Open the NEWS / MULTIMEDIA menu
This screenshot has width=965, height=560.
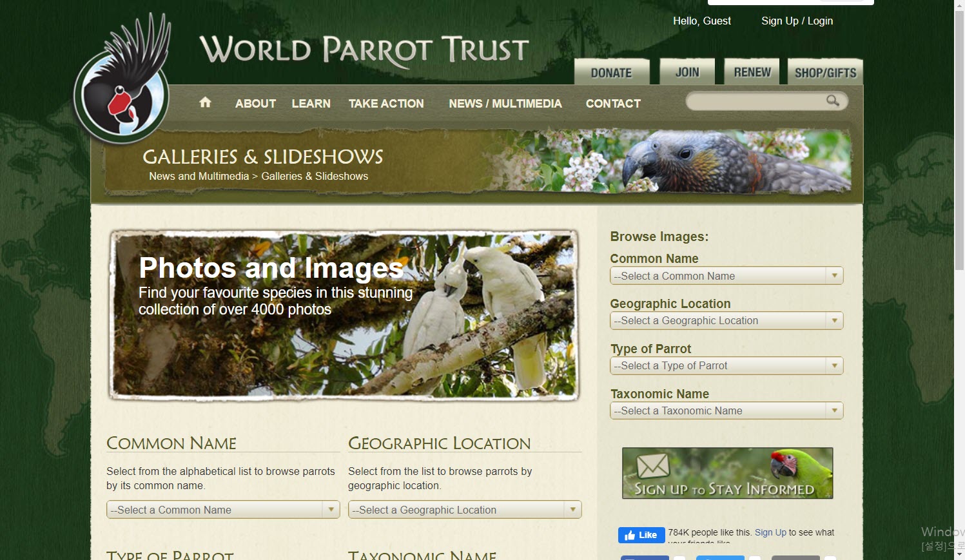(x=505, y=104)
